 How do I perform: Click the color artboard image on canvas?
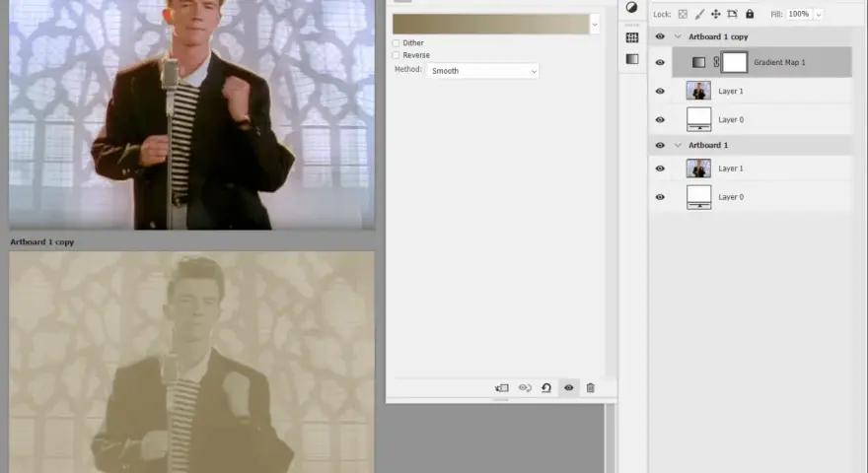pos(191,114)
